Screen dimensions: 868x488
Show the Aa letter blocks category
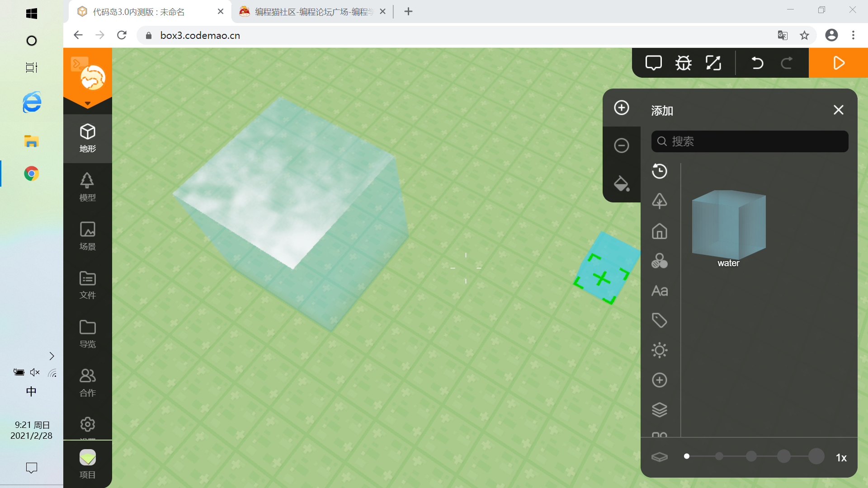tap(660, 291)
